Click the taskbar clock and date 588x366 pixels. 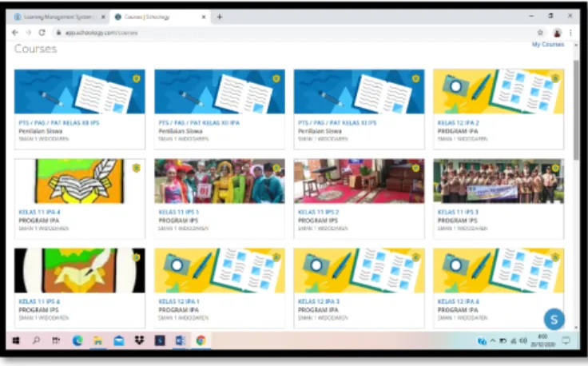pos(542,340)
